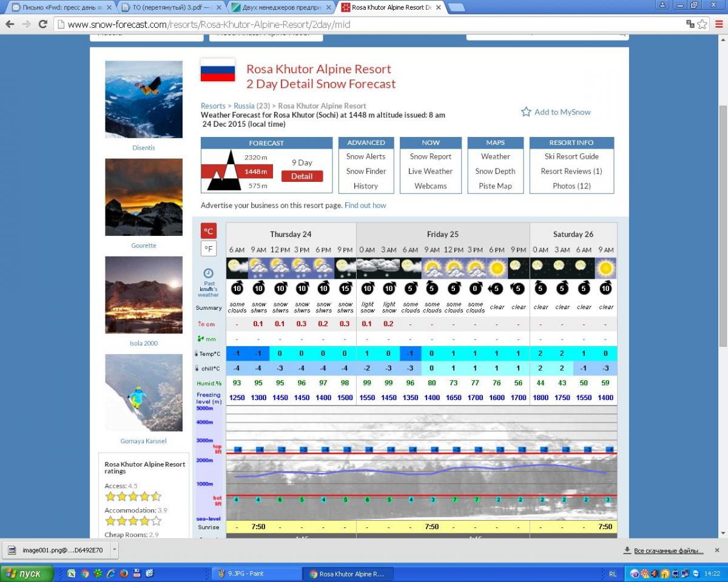The width and height of the screenshot is (728, 582).
Task: Click the Resorts breadcrumb link
Action: point(213,105)
